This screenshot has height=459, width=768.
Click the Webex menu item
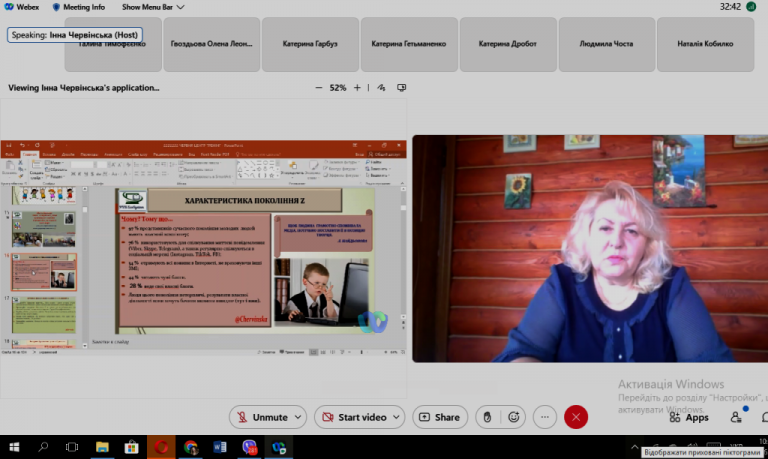[x=22, y=7]
